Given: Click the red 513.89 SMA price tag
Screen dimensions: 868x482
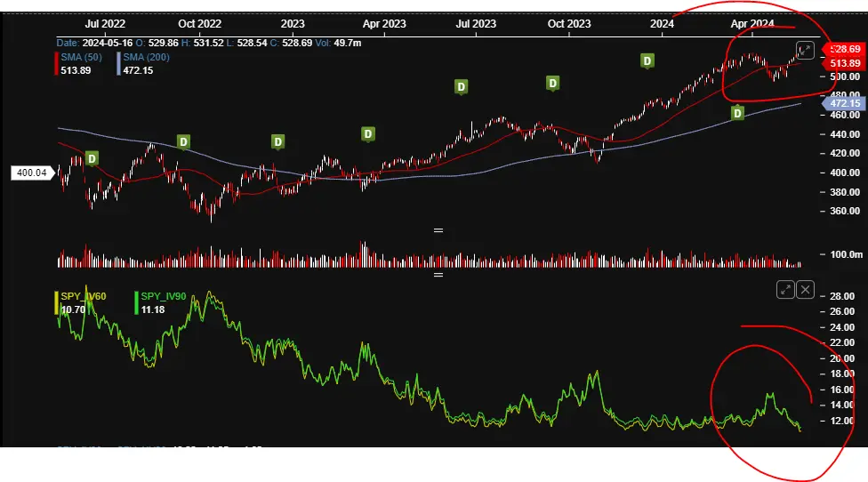Looking at the screenshot, I should [844, 63].
